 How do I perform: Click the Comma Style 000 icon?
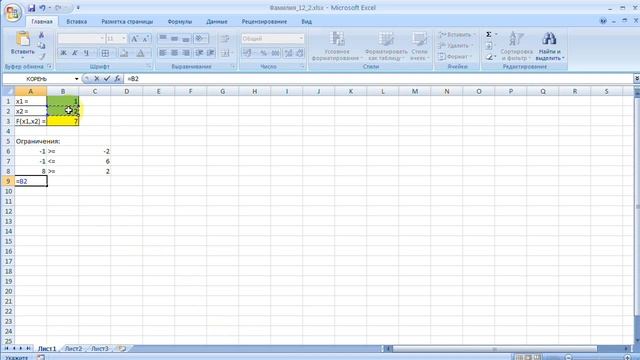pyautogui.click(x=276, y=53)
